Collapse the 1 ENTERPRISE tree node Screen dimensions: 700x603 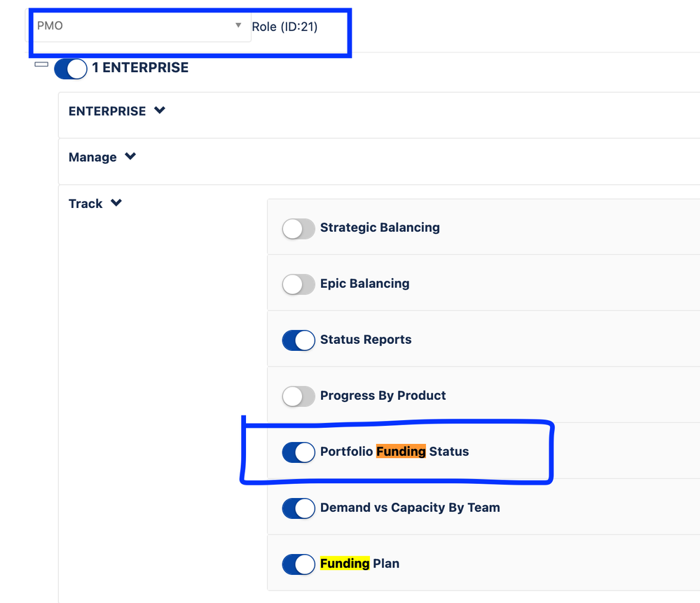(x=41, y=64)
